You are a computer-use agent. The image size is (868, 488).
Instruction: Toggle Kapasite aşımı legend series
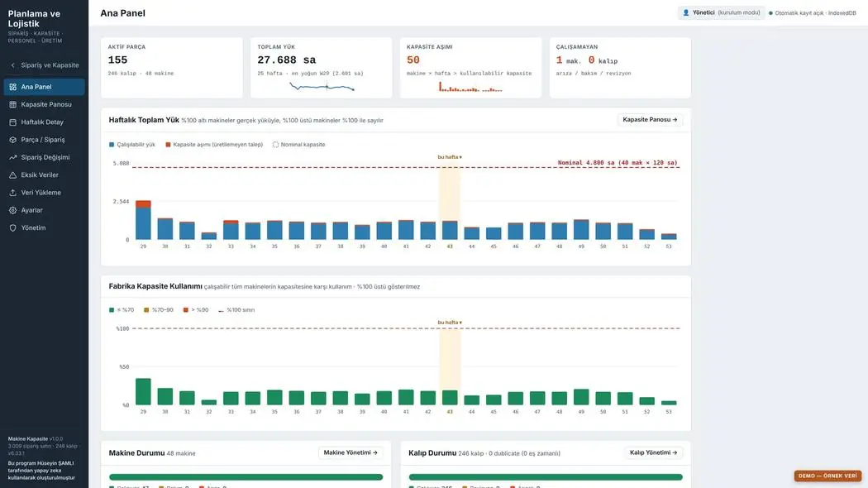pos(214,145)
